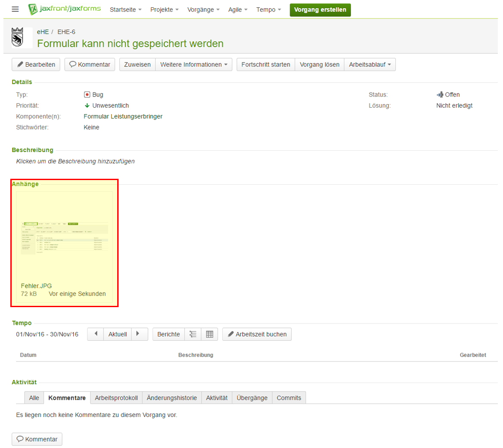Switch to the Änderungshistorie tab

(172, 398)
